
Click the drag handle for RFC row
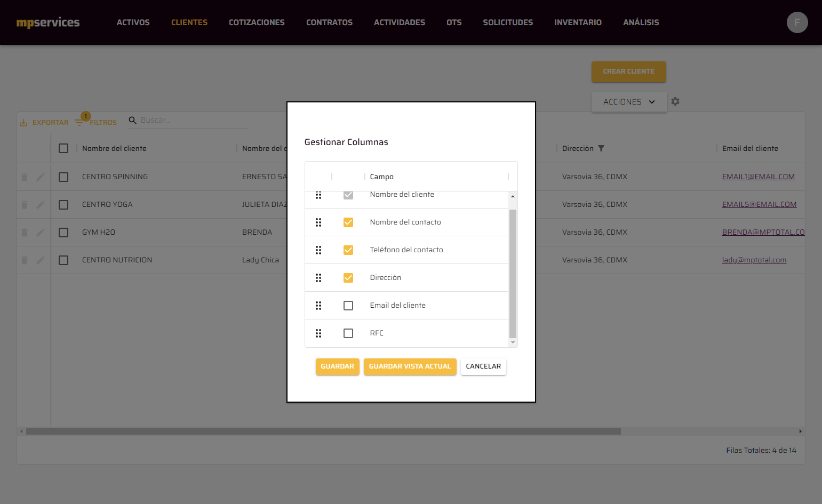tap(318, 333)
